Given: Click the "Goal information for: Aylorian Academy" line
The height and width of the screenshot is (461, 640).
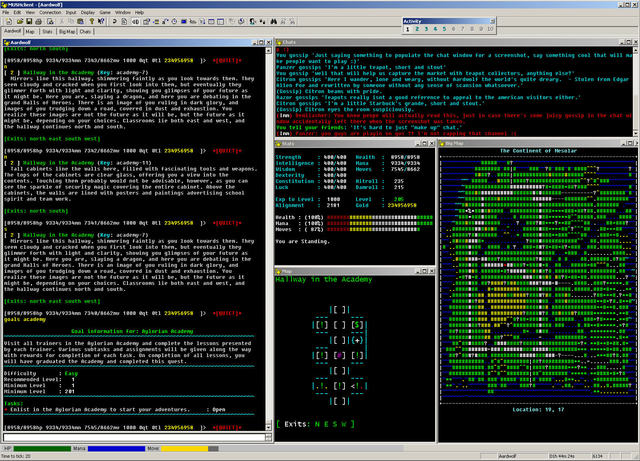Looking at the screenshot, I should tap(132, 331).
